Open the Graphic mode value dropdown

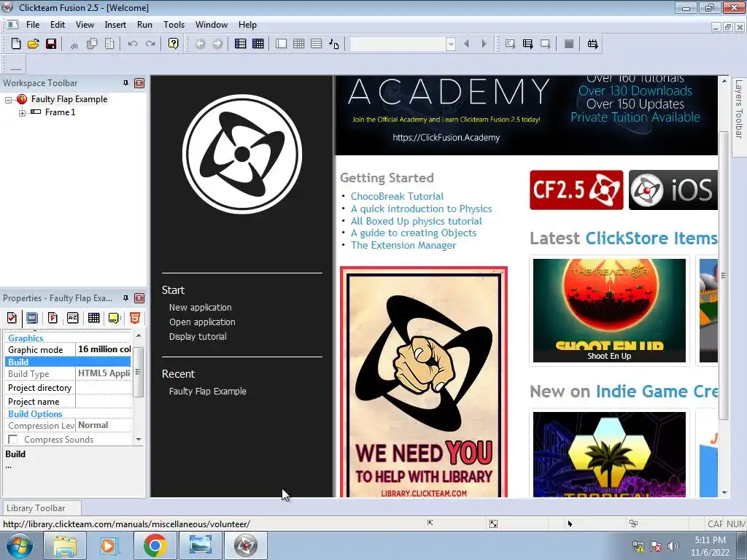point(104,349)
